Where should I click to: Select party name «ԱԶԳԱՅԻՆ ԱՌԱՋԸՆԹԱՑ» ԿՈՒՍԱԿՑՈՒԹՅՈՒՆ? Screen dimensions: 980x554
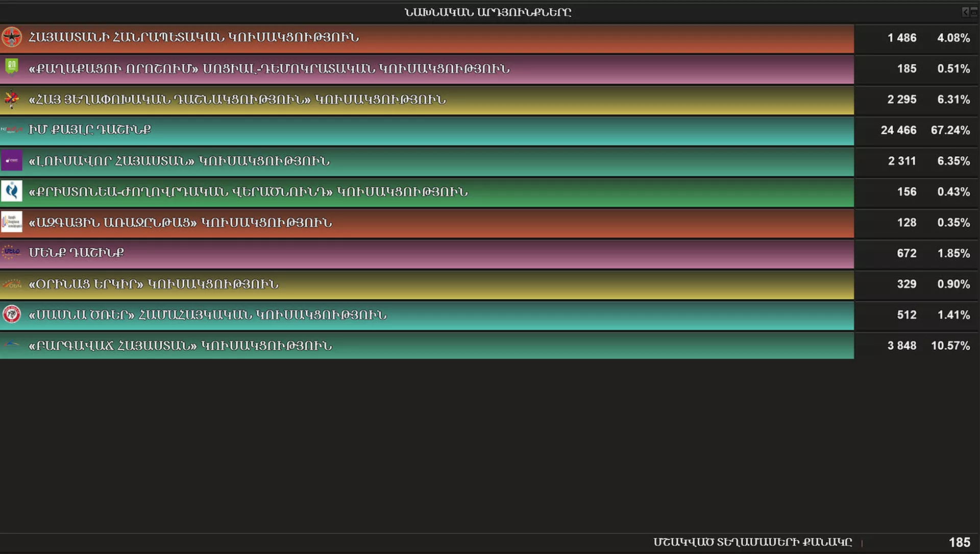(180, 223)
